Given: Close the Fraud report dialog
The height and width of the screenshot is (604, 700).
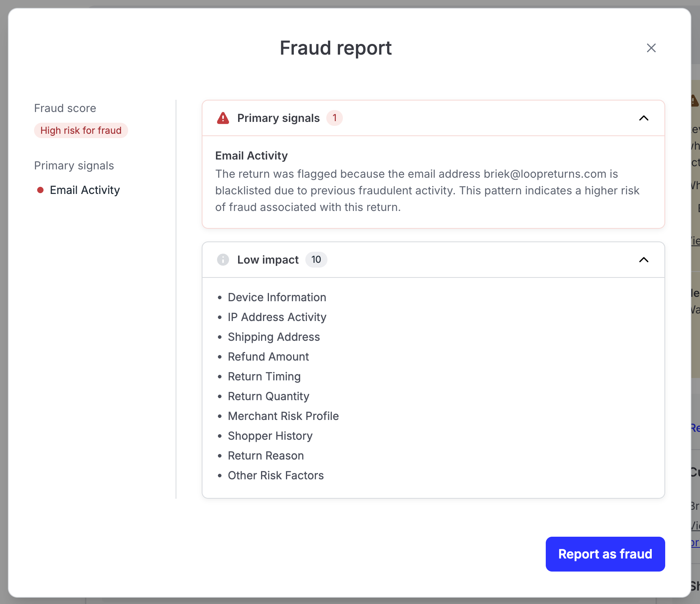Looking at the screenshot, I should [651, 48].
